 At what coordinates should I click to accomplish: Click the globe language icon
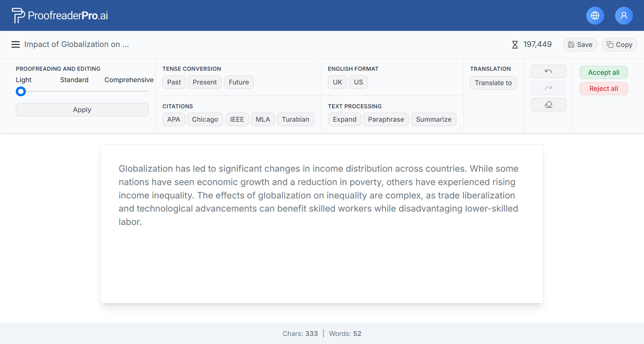595,15
